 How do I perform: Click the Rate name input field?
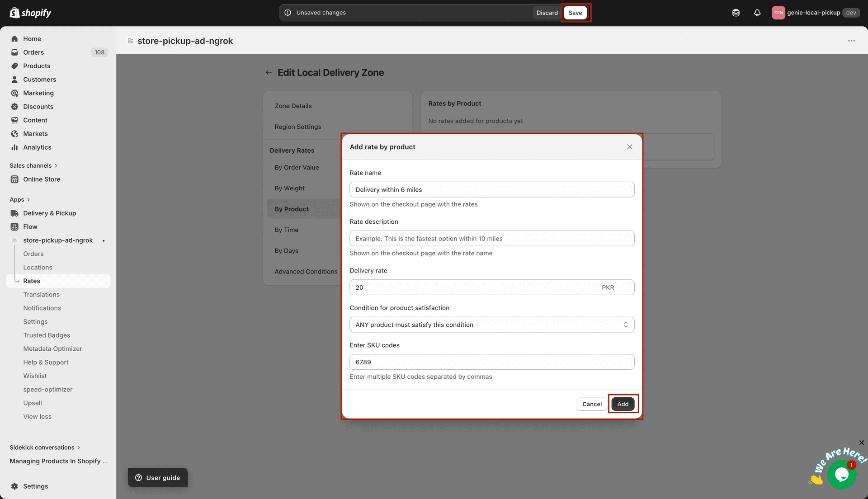pos(492,189)
